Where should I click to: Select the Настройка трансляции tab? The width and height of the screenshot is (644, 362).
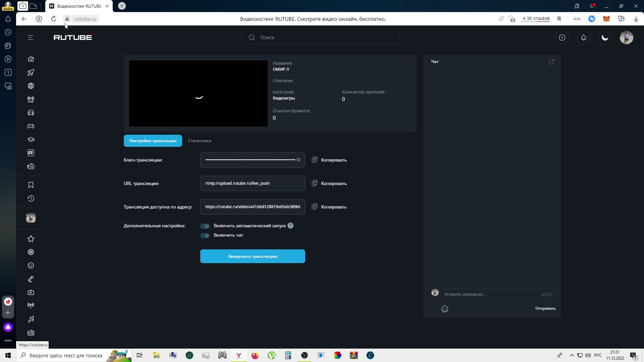click(153, 141)
